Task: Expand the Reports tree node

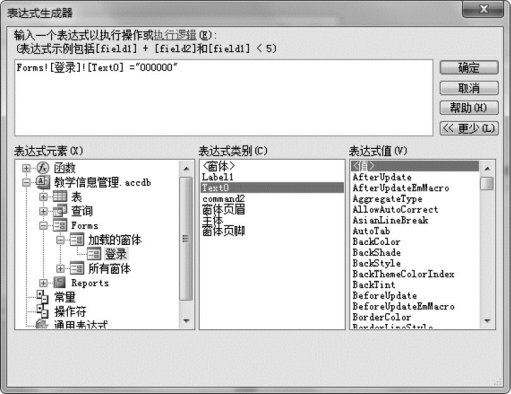Action: (43, 283)
